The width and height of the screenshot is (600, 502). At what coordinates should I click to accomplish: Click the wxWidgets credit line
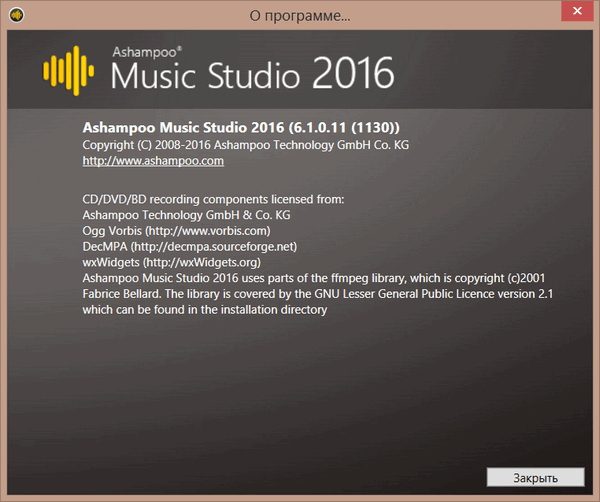pyautogui.click(x=171, y=262)
